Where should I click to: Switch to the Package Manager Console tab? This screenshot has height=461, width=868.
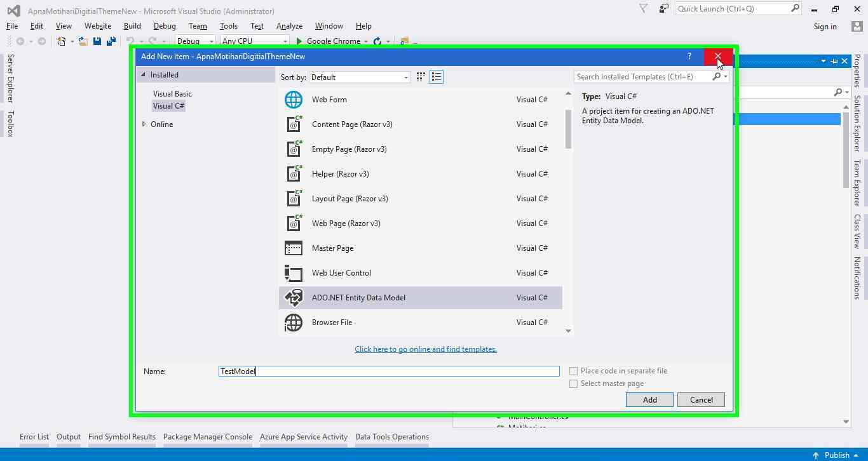click(208, 437)
